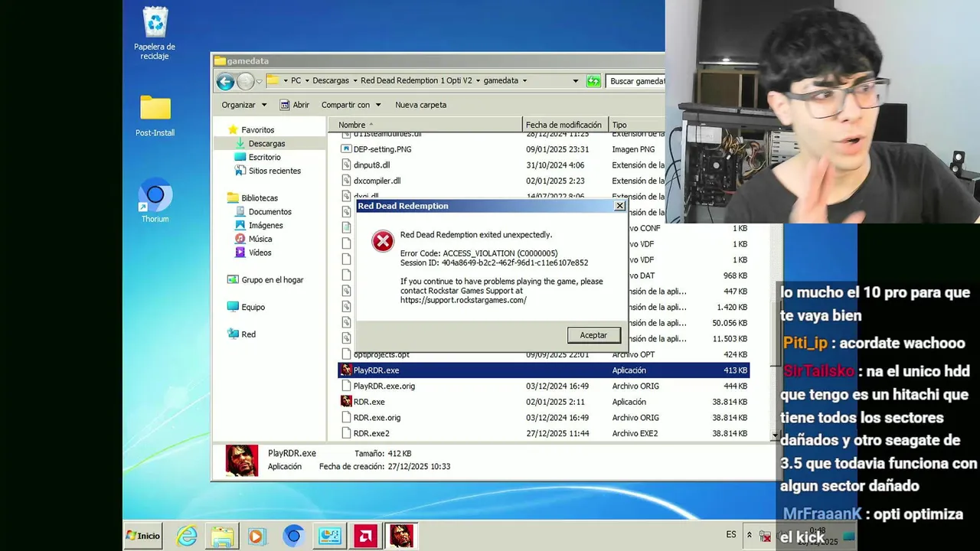Open Windows Explorer from the taskbar

pos(222,536)
